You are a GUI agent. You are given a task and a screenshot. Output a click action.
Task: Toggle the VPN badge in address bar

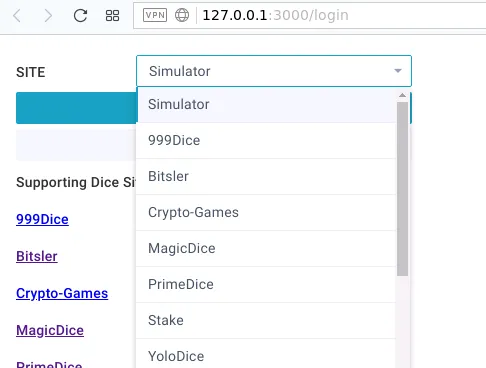click(155, 15)
